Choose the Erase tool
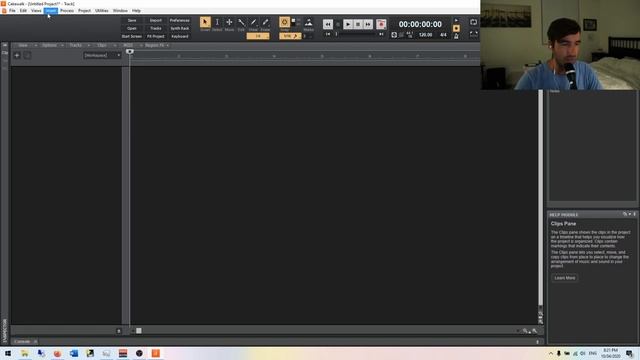 click(265, 22)
